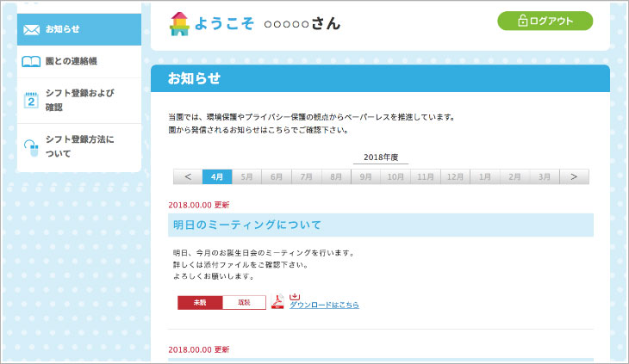The width and height of the screenshot is (629, 364).
Task: Open the 明日のミーティングについて notice heading
Action: [248, 225]
